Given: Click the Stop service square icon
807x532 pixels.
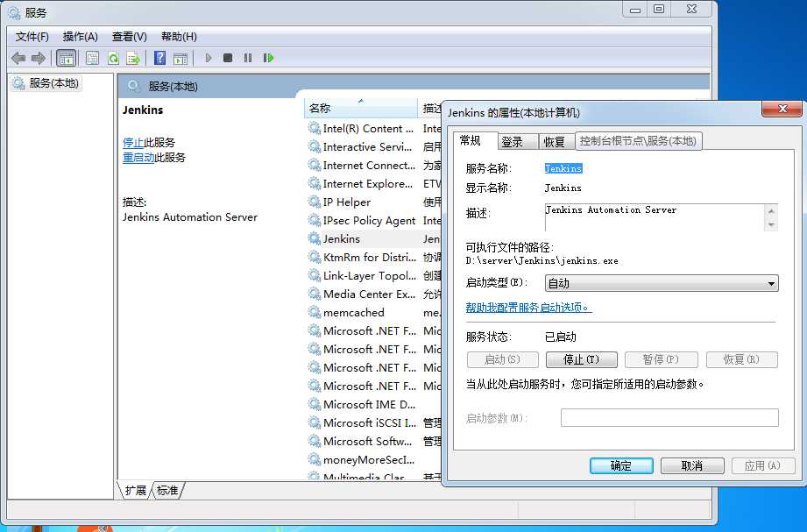Looking at the screenshot, I should click(x=228, y=58).
